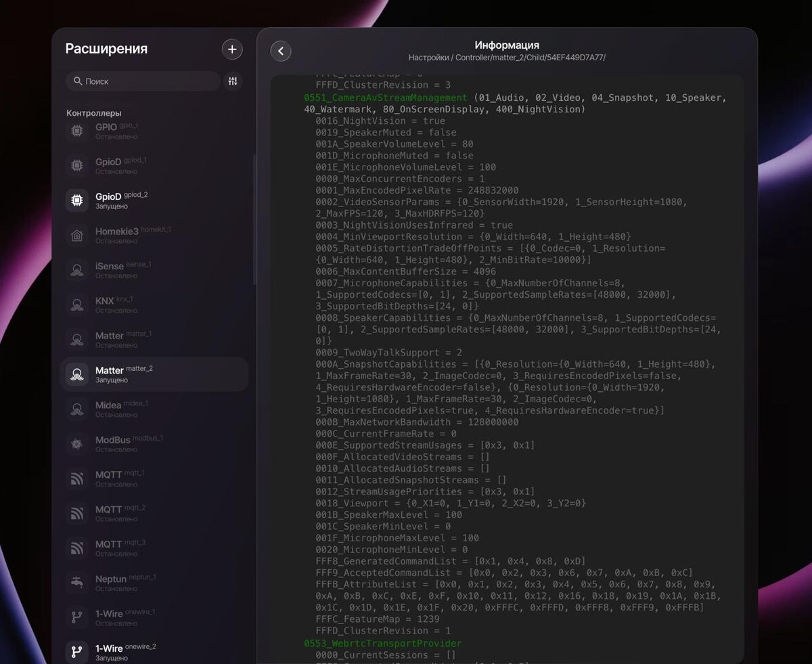
Task: Select the GPIO gpio_1 controller
Action: point(154,131)
